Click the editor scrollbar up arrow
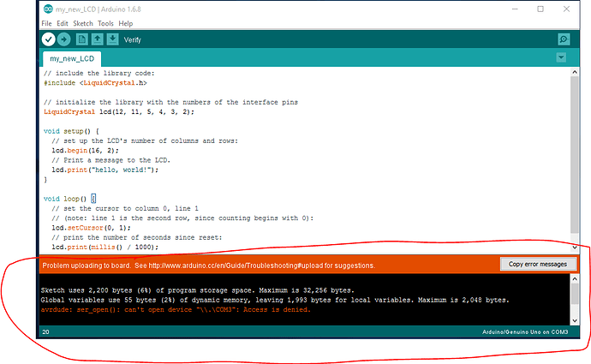Screen dimensions: 591x364 click(x=575, y=72)
